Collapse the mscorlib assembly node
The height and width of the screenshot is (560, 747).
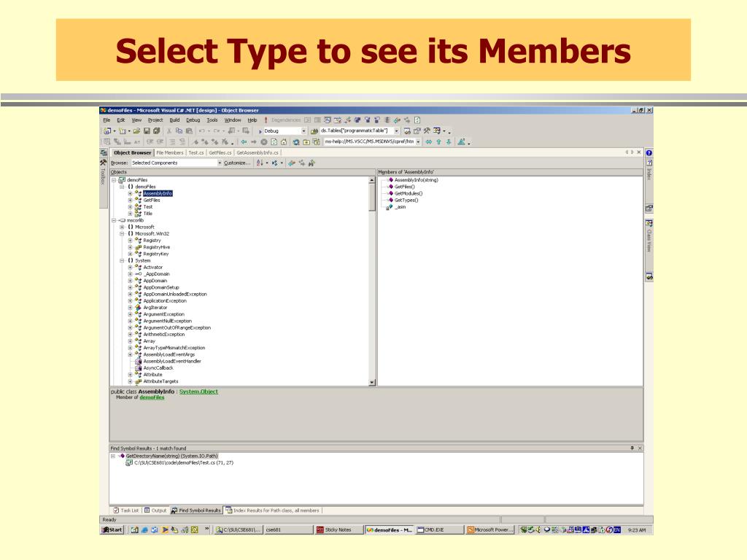[114, 220]
